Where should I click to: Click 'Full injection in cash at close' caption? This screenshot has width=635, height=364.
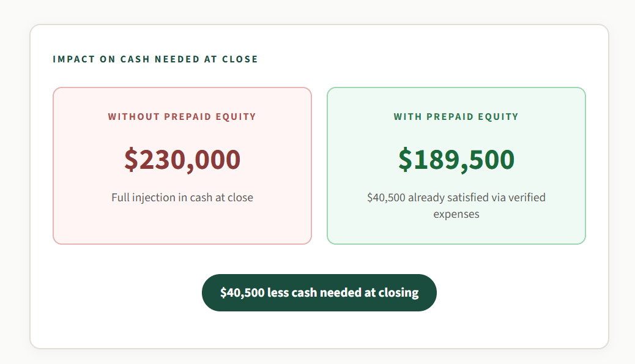[182, 198]
